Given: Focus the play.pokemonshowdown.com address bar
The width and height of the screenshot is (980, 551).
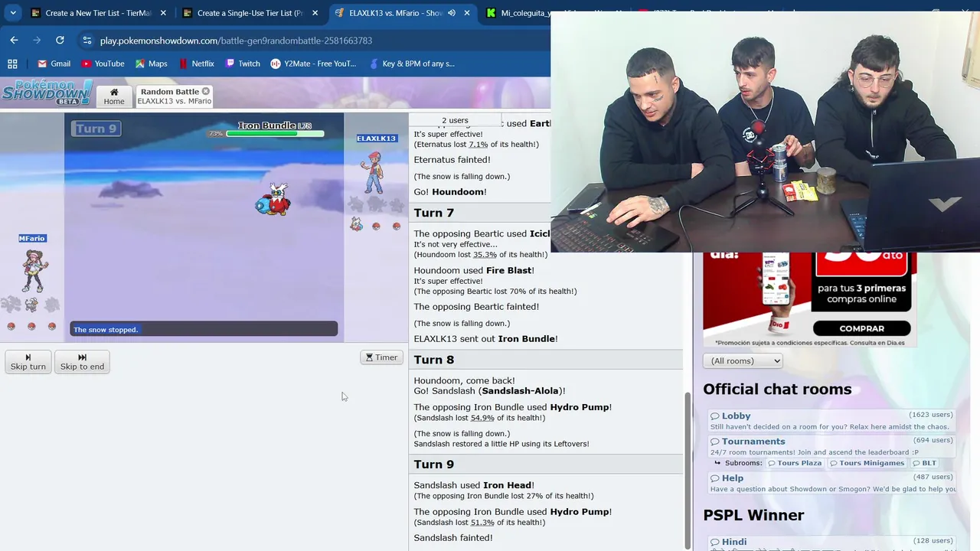Looking at the screenshot, I should tap(236, 41).
